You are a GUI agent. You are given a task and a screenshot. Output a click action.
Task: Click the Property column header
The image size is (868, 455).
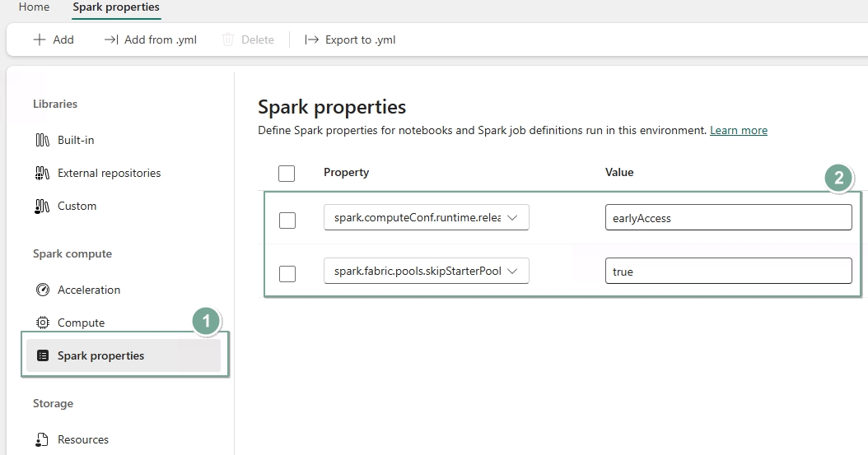tap(347, 173)
